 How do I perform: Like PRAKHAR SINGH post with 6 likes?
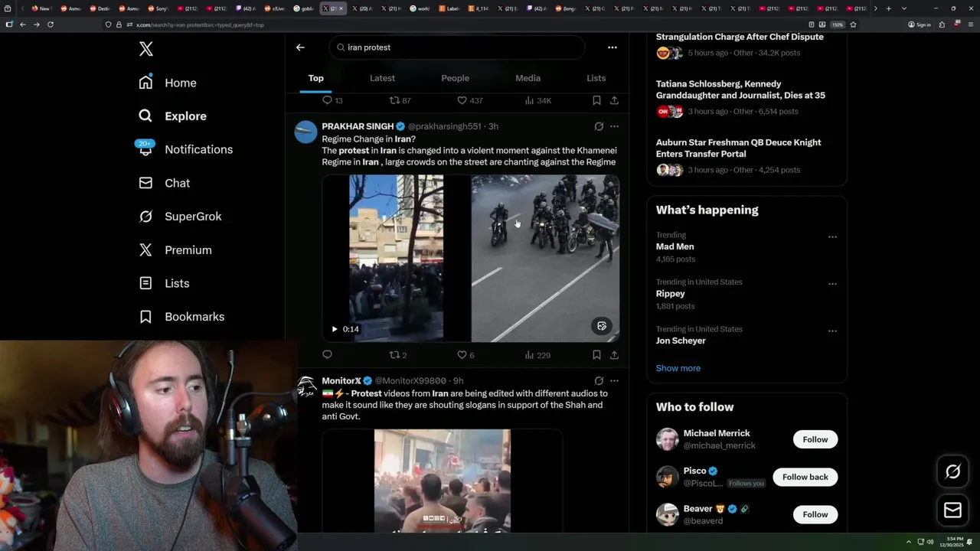[465, 355]
